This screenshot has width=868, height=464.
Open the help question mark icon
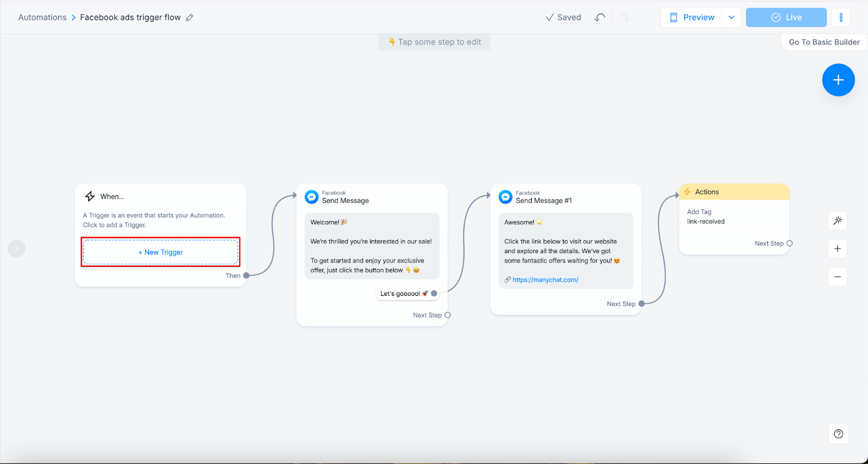839,434
